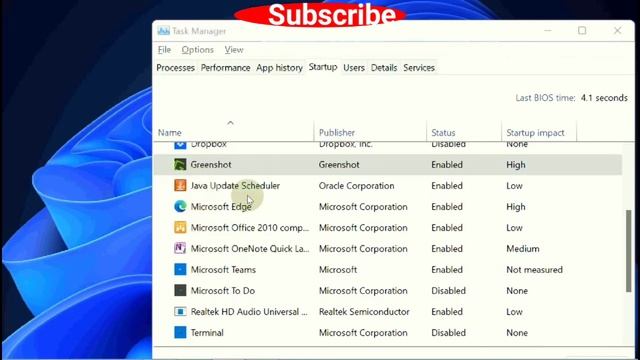Viewport: 640px width, 360px height.
Task: Click the Greenshot publisher cell
Action: pyautogui.click(x=339, y=164)
